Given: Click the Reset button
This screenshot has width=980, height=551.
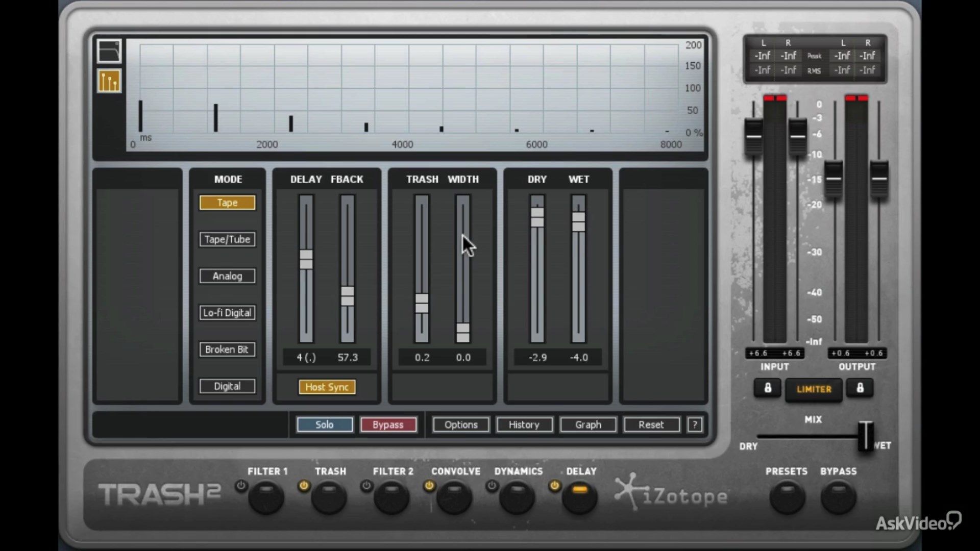Looking at the screenshot, I should pyautogui.click(x=651, y=424).
